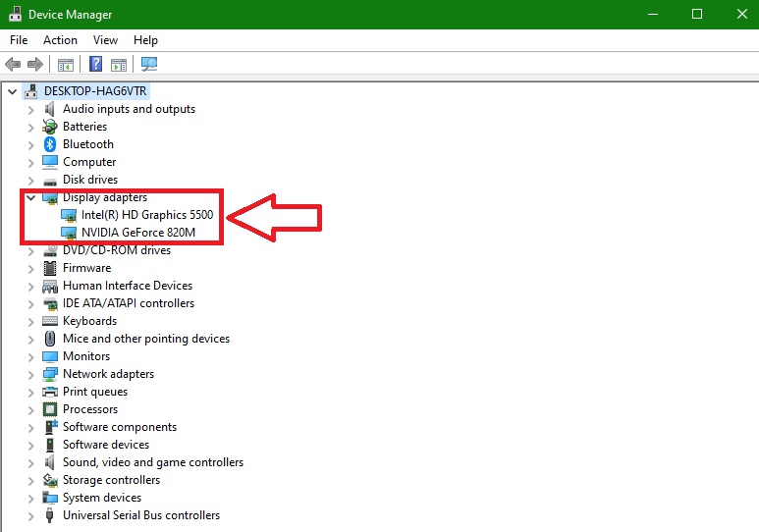This screenshot has height=532, width=759.
Task: Select the Human Interface Devices label
Action: (x=128, y=286)
